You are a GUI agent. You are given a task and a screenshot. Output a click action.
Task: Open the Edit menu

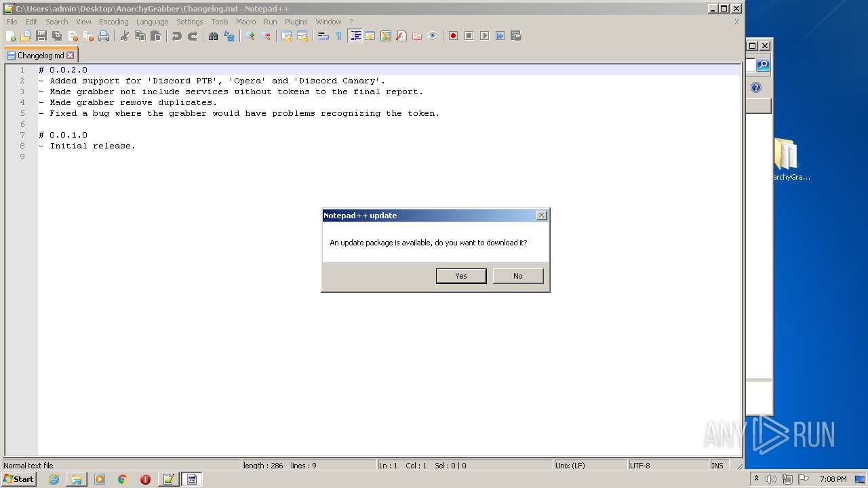(31, 22)
